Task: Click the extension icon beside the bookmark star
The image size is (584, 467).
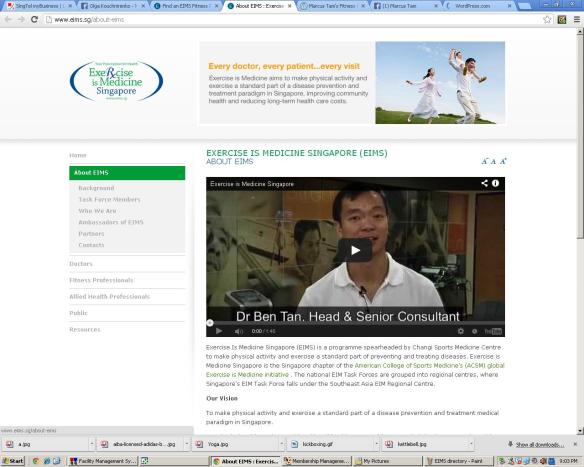Action: point(562,19)
